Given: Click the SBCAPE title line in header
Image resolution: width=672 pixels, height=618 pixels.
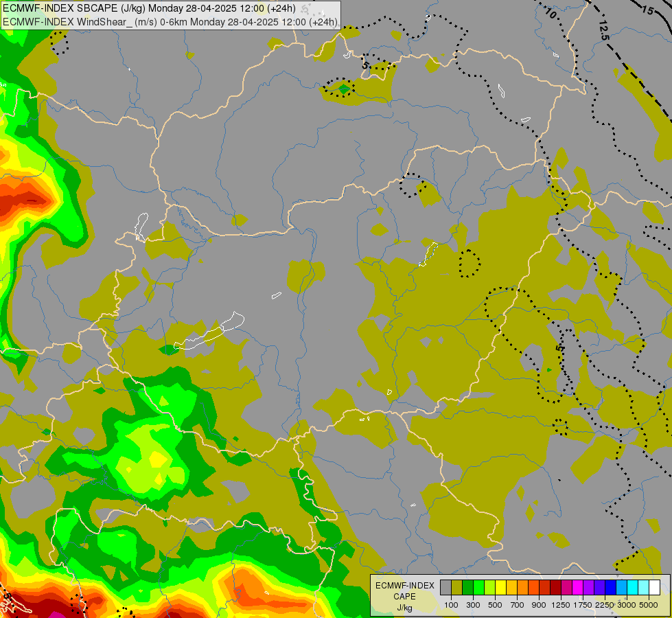Looking at the screenshot, I should (x=149, y=8).
